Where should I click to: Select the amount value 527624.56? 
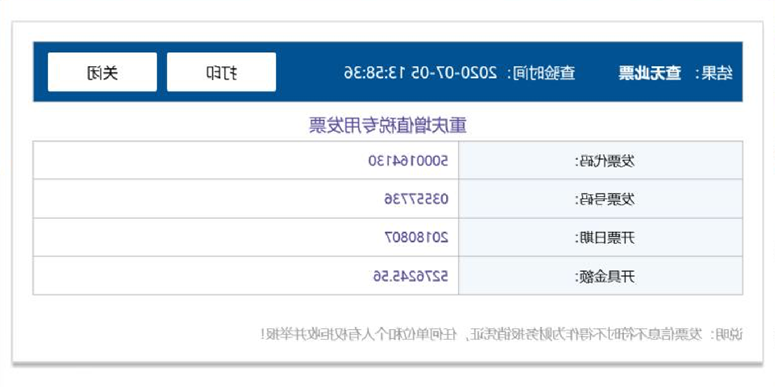coord(411,276)
